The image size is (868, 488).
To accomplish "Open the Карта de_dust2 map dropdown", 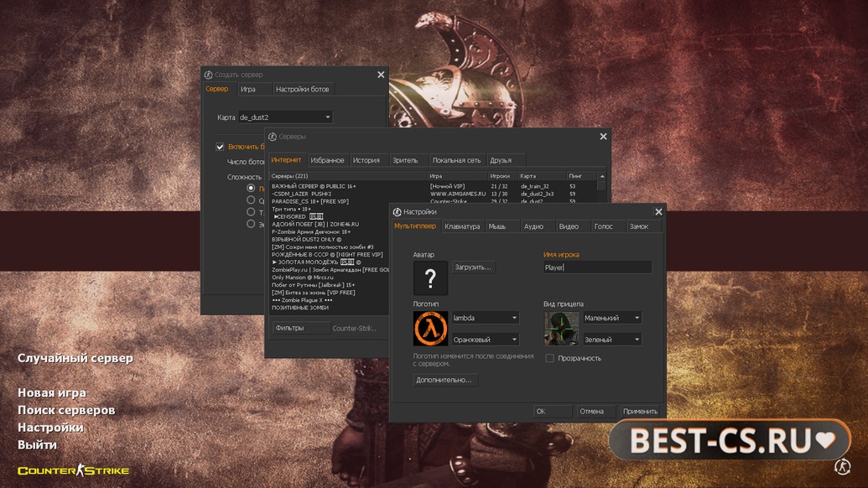I will (285, 117).
